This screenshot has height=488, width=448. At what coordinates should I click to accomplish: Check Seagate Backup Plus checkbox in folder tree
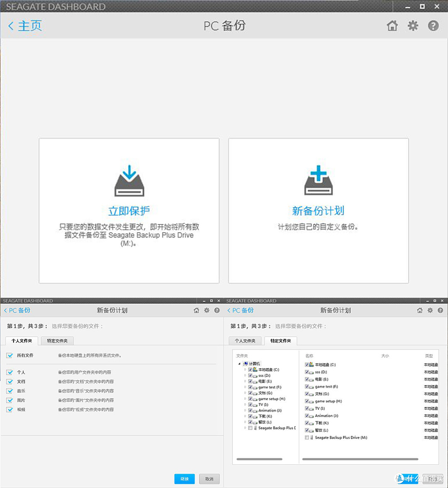250,428
